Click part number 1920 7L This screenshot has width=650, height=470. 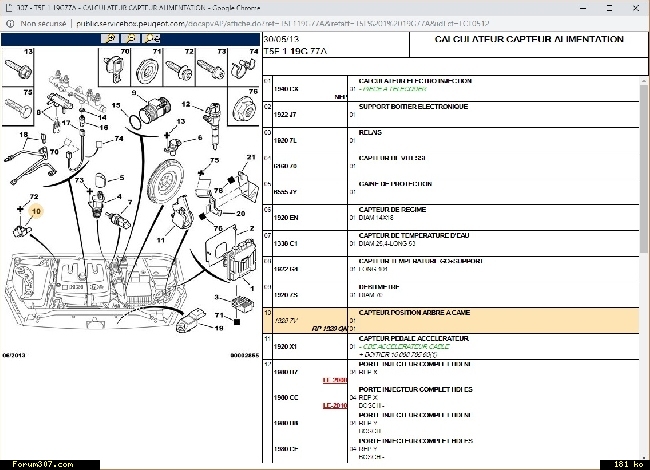[x=285, y=141]
